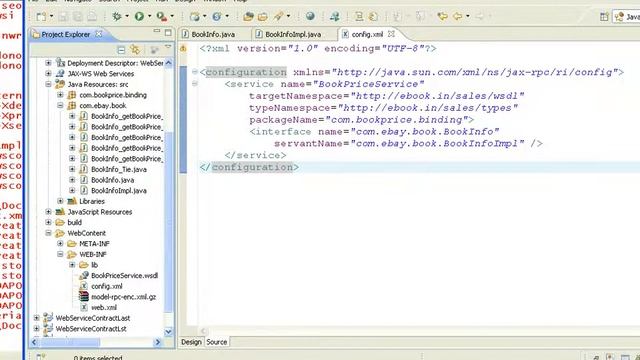The image size is (640, 360).
Task: Click the Open Type toolbar icon
Action: tap(248, 16)
